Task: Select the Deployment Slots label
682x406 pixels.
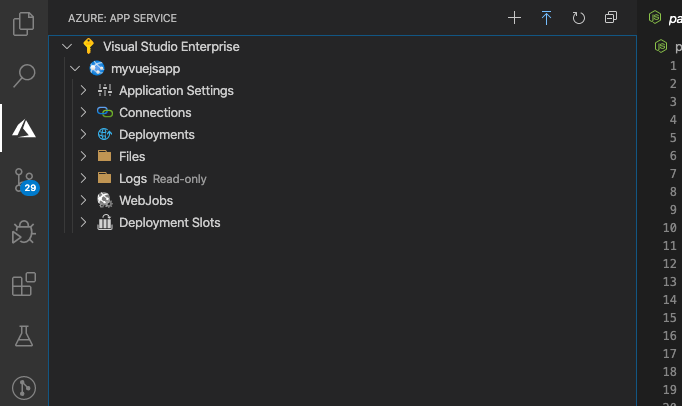Action: click(x=170, y=223)
